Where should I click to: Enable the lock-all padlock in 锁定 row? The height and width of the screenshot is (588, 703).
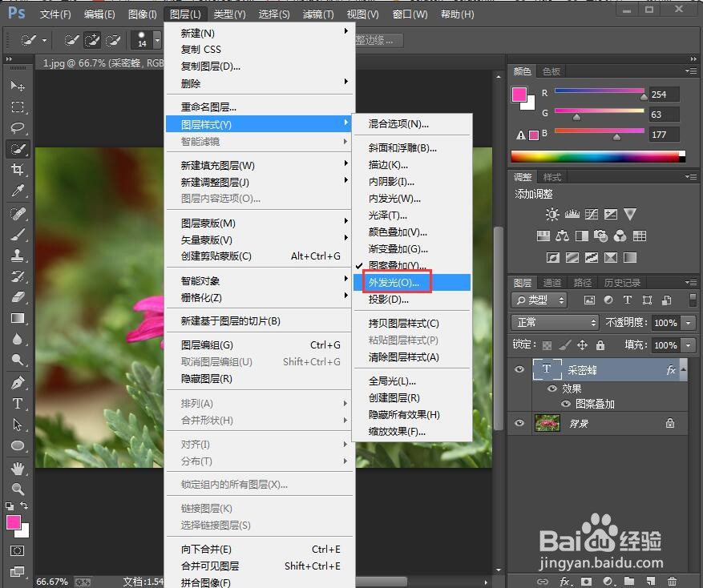coord(600,344)
